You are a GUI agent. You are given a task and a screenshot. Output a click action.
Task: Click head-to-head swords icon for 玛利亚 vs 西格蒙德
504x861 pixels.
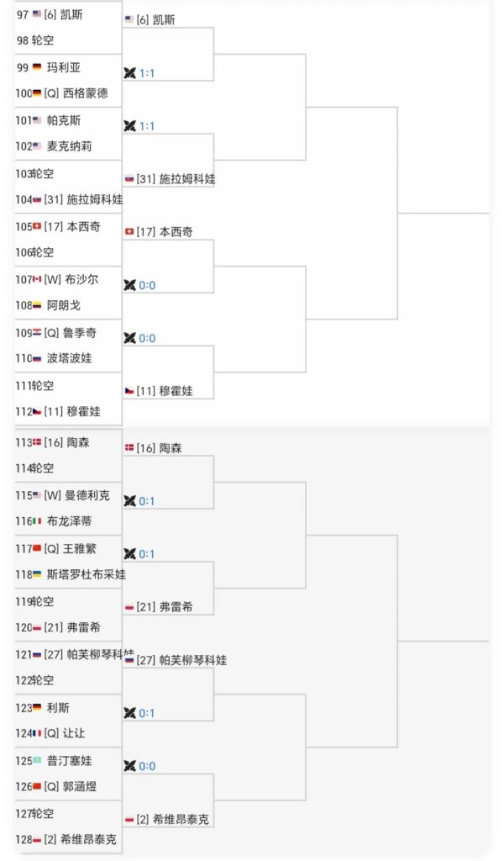tap(129, 73)
